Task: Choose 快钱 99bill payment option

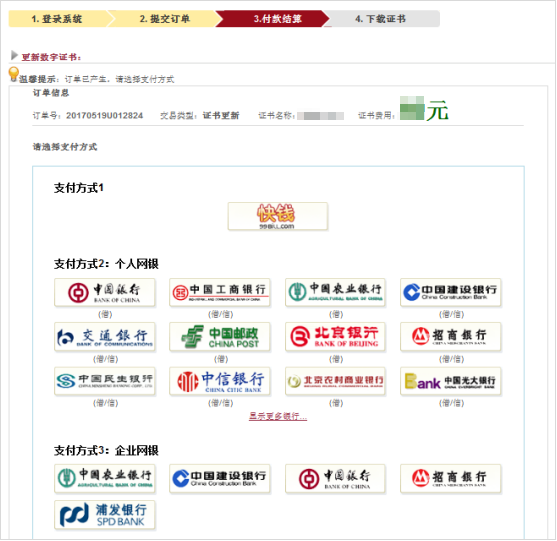Action: (278, 216)
